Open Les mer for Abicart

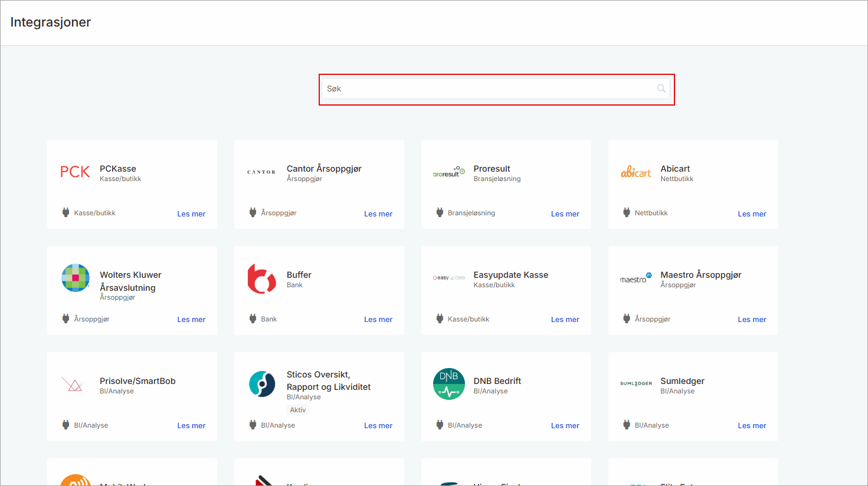(752, 214)
